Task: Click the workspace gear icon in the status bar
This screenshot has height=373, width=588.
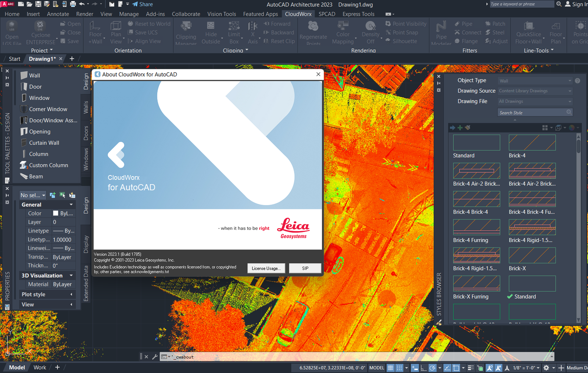Action: tap(546, 368)
